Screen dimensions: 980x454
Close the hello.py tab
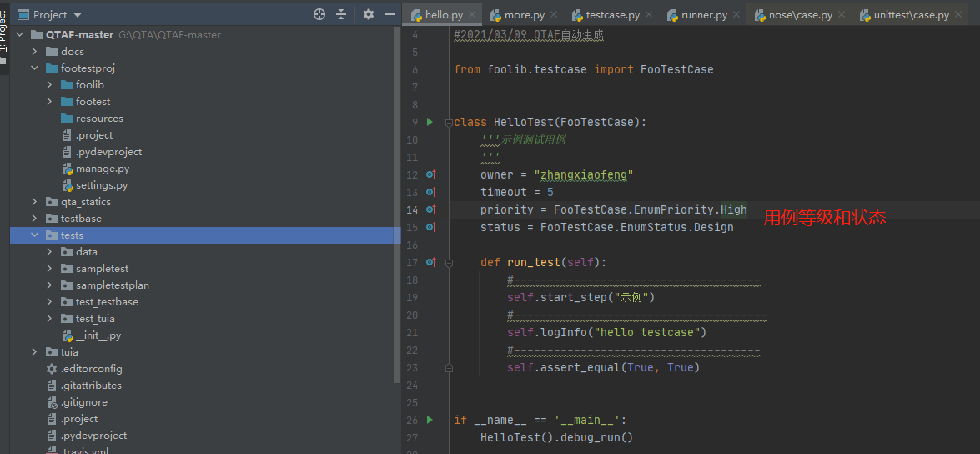point(472,14)
